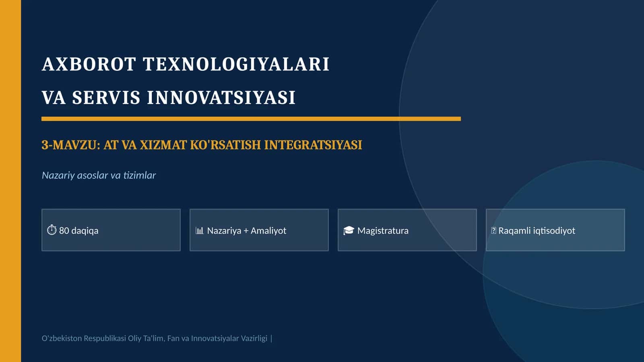Click the stopwatch icon beside 80 daqiqa
This screenshot has width=644, height=362.
coord(52,230)
